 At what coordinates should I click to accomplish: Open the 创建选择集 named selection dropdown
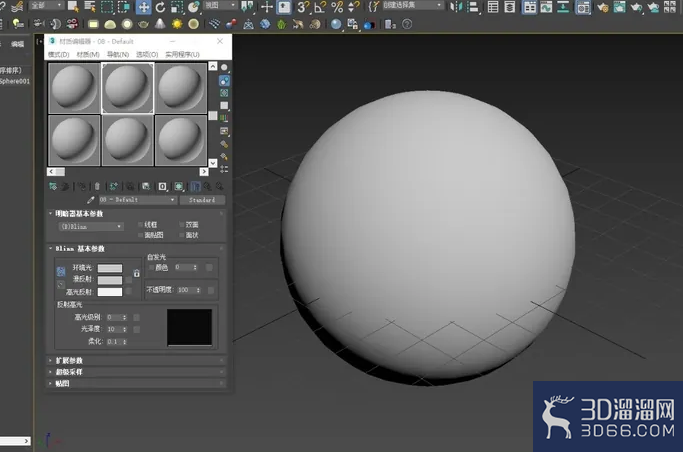click(413, 6)
